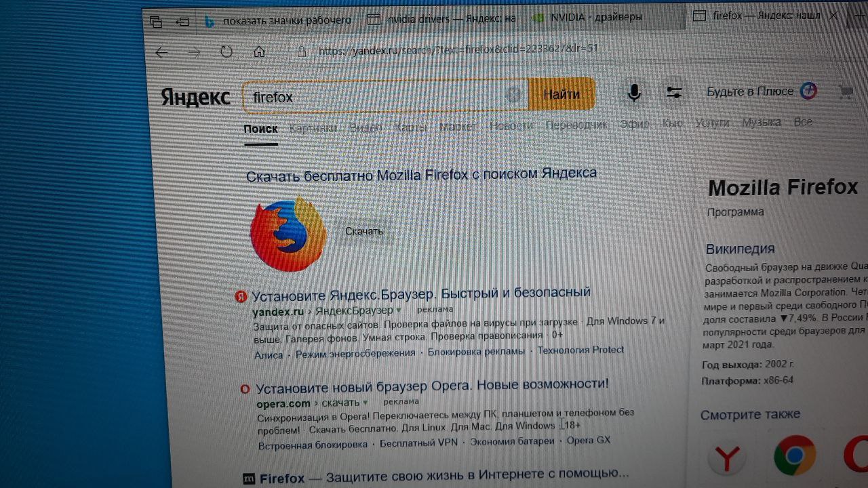Expand dropdown arrow next to opera.com скачать
Screen dimensions: 868x488
pyautogui.click(x=366, y=403)
